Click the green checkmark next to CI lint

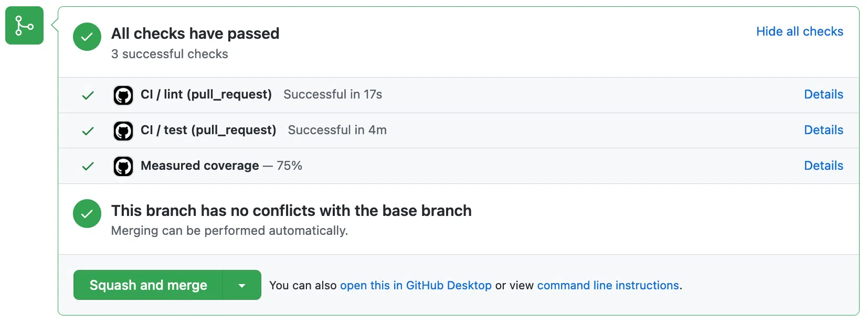point(88,95)
